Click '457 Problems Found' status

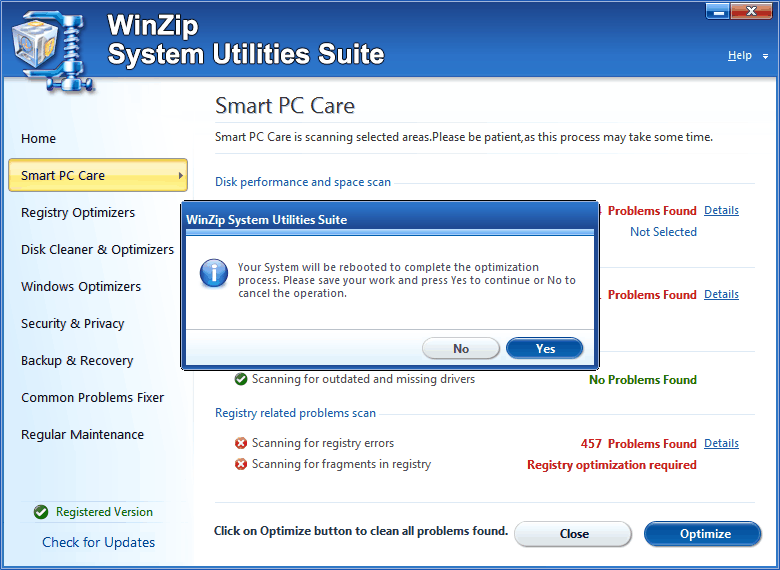point(638,444)
